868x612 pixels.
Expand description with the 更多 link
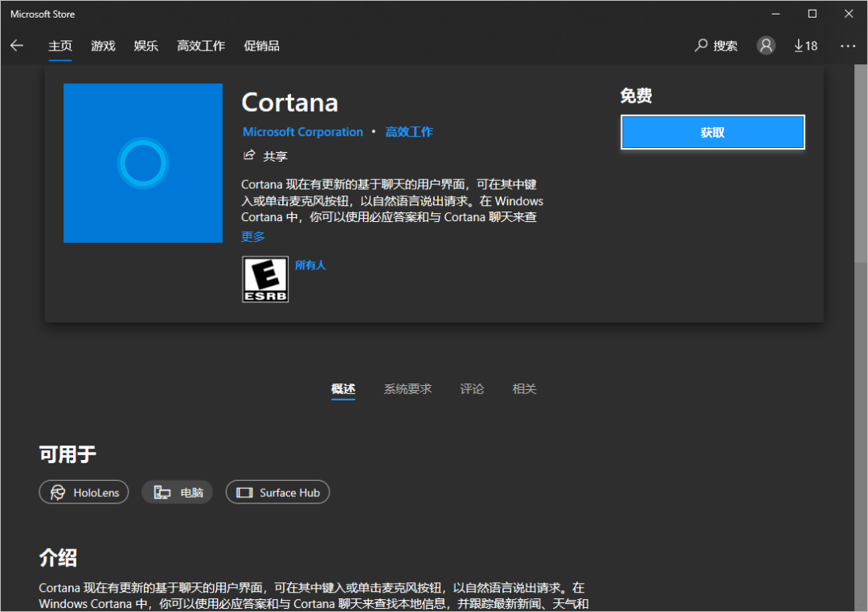(x=253, y=236)
